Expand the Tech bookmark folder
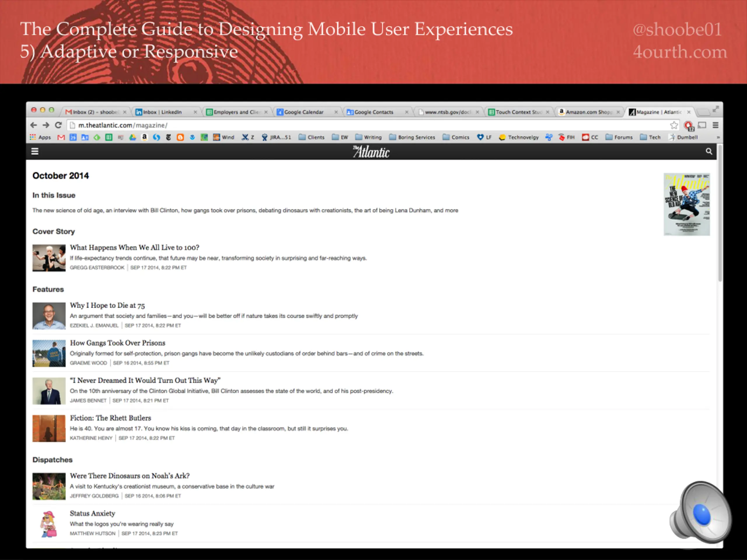Viewport: 747px width, 560px height. [x=650, y=137]
